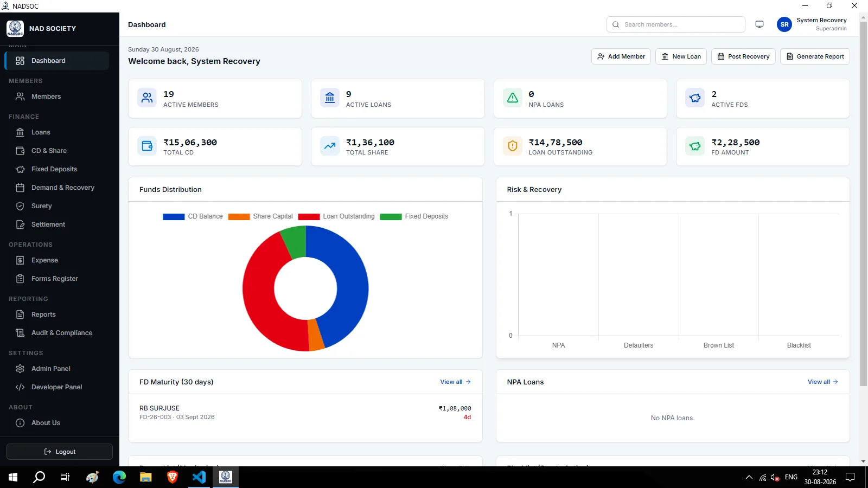Image resolution: width=868 pixels, height=488 pixels.
Task: Click the Post Recovery button
Action: (x=743, y=56)
